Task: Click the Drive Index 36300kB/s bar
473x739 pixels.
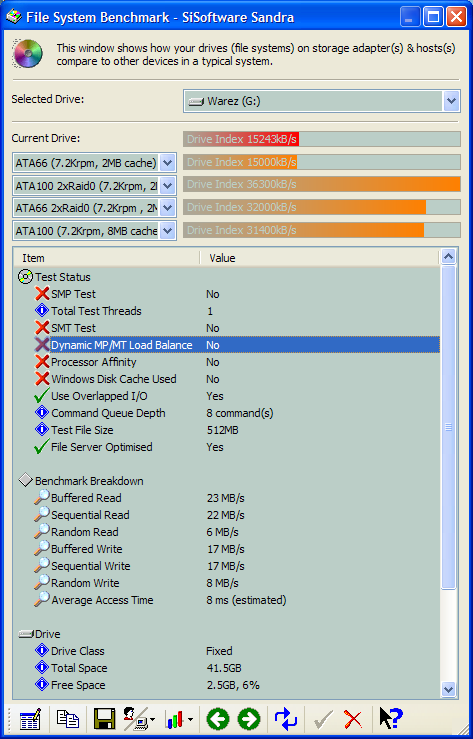Action: point(322,184)
